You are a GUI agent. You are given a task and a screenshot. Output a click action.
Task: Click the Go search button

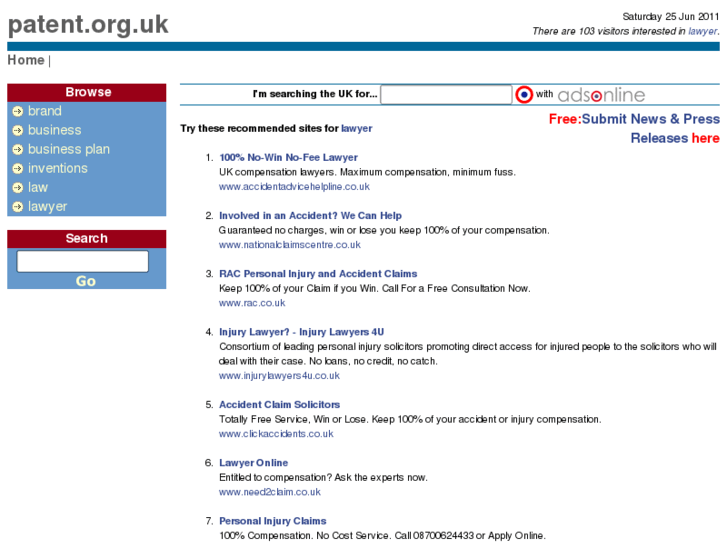click(x=86, y=281)
